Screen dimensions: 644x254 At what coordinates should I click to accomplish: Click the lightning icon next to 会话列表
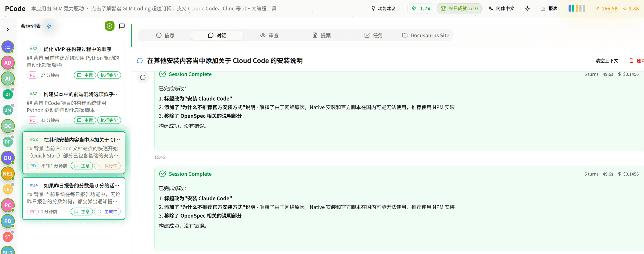49,26
